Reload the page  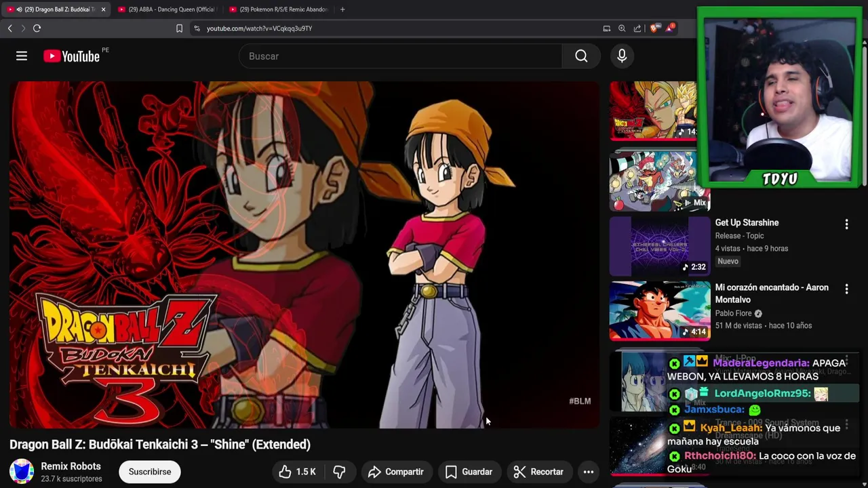(x=37, y=28)
